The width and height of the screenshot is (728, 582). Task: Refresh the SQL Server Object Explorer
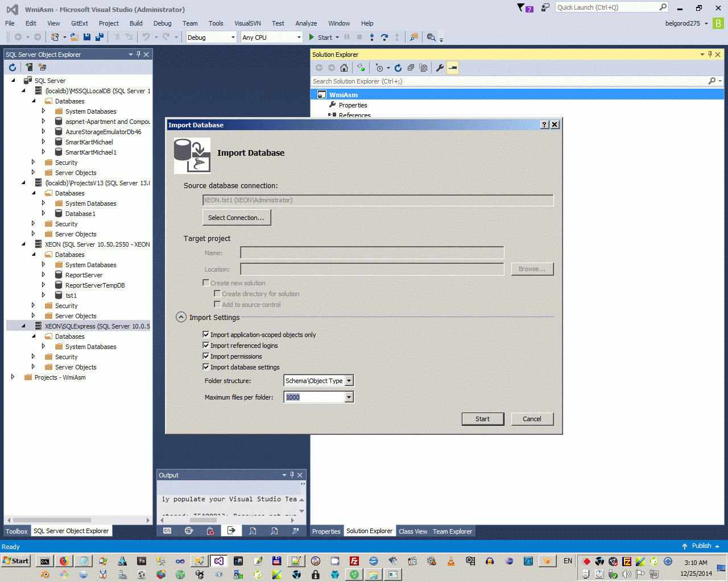click(13, 67)
